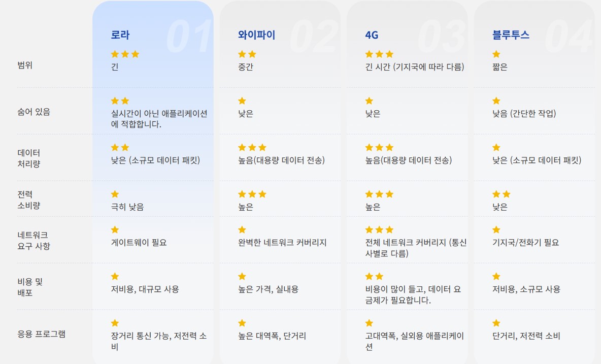Click the 극히 낮음 power cell
Screen dimensions: 601x364
pos(127,207)
